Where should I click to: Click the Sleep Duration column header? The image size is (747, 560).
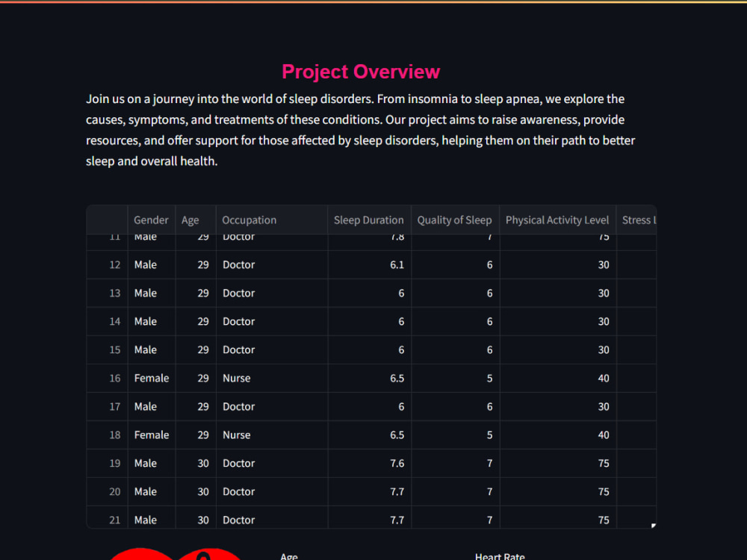pyautogui.click(x=369, y=220)
